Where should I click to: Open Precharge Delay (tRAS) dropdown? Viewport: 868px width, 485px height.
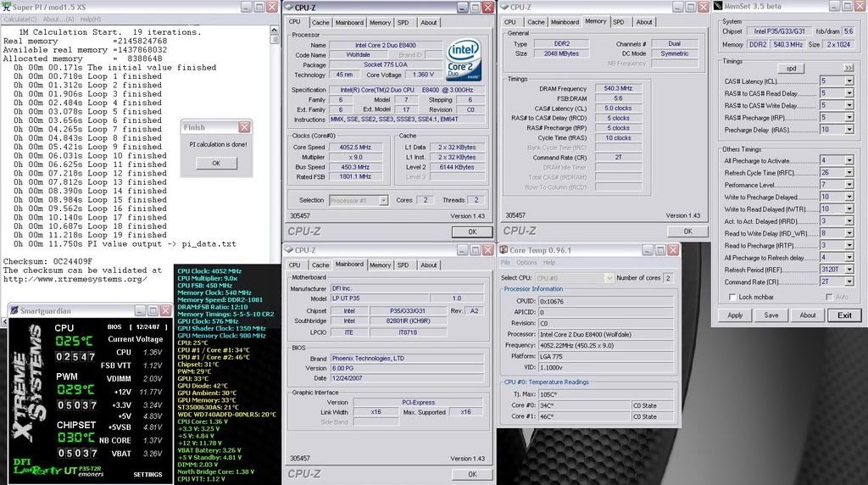point(849,130)
